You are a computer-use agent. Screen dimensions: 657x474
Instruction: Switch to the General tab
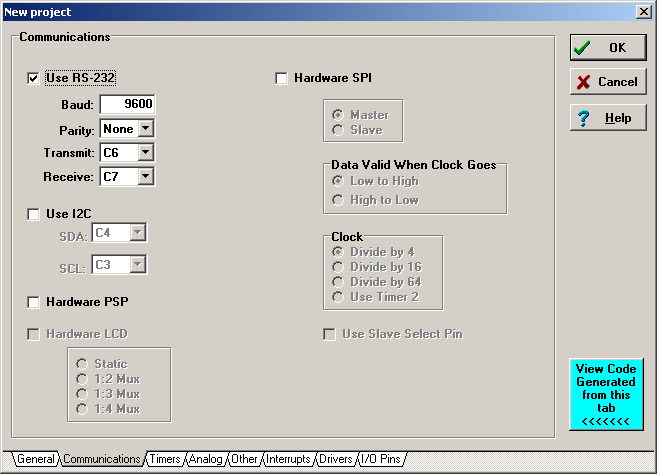pos(33,459)
